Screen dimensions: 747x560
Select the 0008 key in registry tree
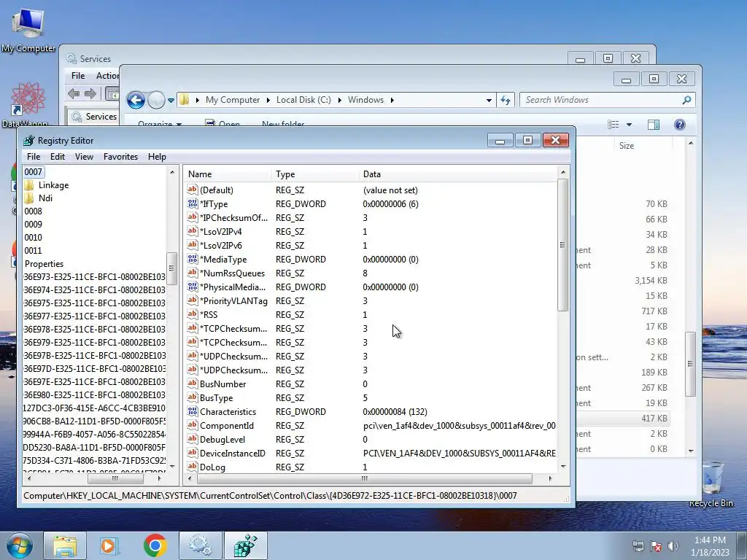34,211
